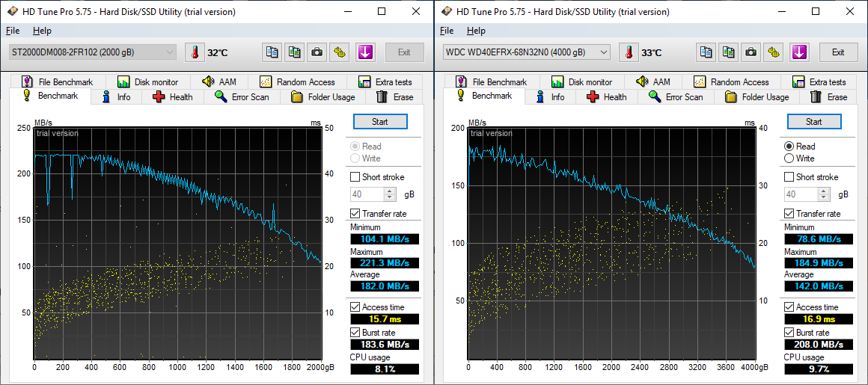Click the 182.0 MB/s average value
The image size is (868, 385).
[x=385, y=286]
